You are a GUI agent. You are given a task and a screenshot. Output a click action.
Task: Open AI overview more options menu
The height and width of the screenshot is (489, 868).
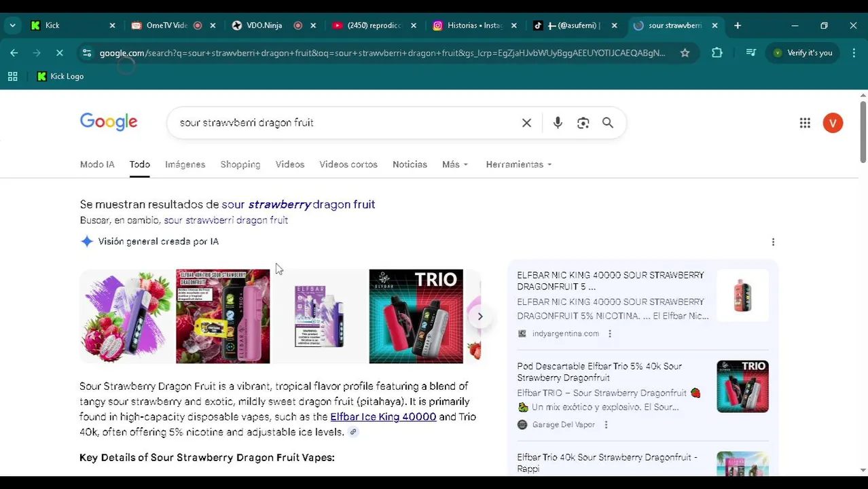[x=773, y=242]
